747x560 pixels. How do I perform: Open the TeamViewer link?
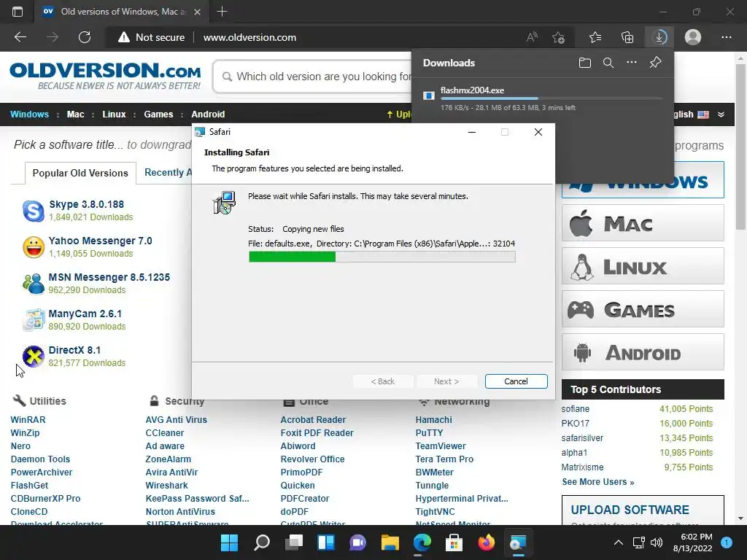pos(440,446)
